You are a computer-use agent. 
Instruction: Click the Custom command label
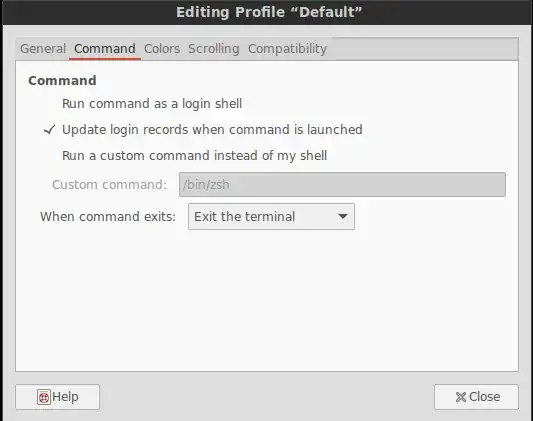point(109,185)
